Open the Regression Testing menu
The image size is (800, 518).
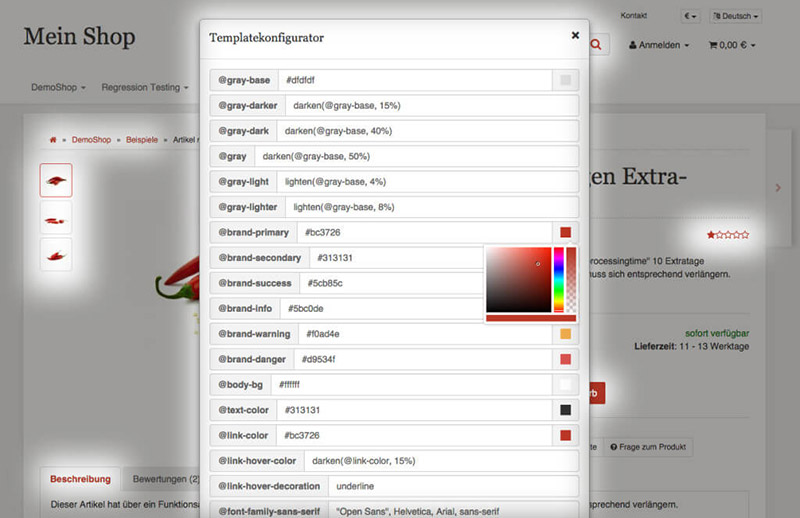click(x=144, y=88)
